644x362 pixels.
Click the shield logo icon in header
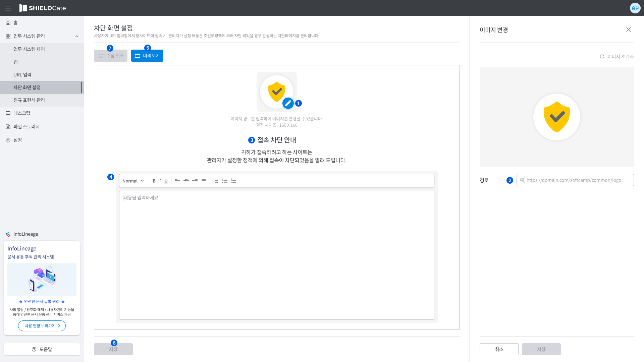pos(23,8)
